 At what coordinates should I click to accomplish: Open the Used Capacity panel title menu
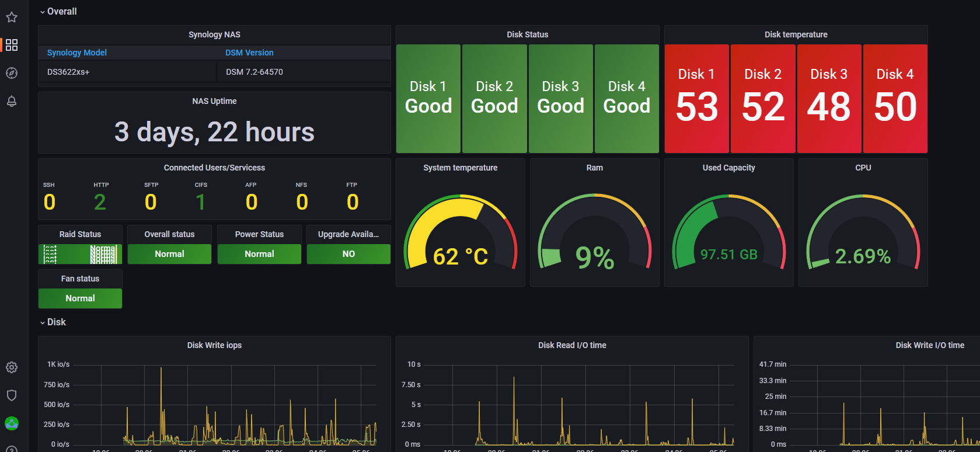point(728,168)
